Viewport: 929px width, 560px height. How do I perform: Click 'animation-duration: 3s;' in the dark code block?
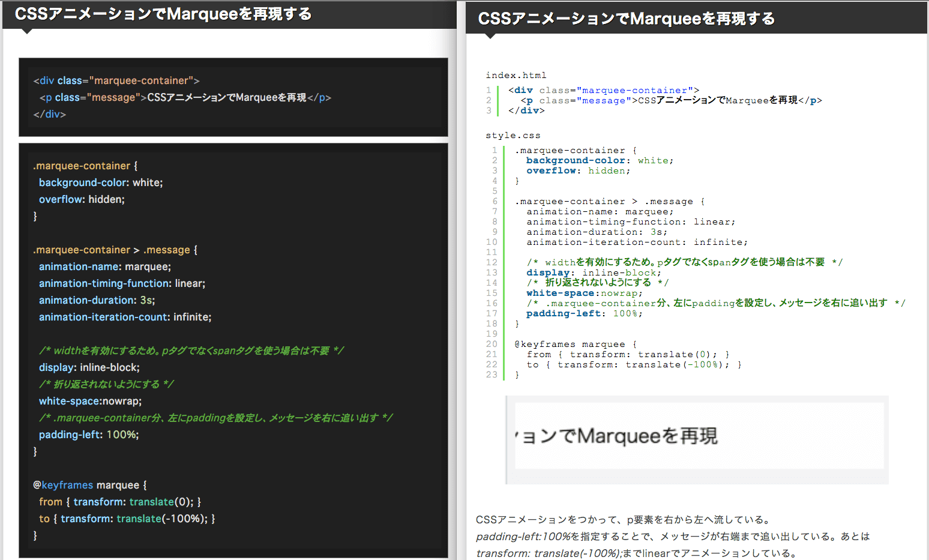[97, 300]
